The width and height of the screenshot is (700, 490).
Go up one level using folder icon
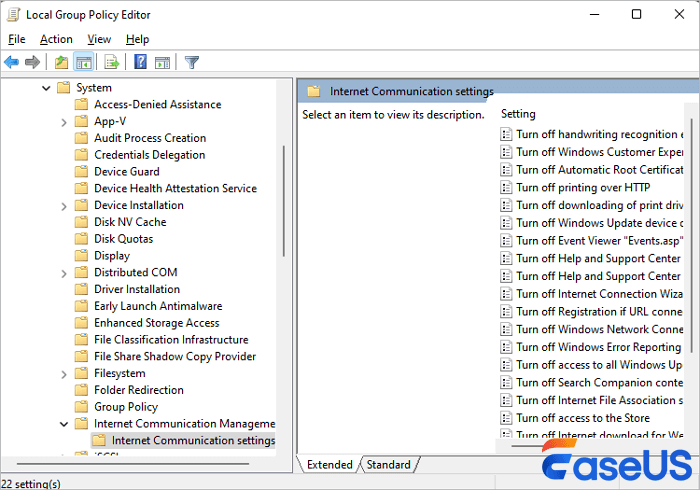pyautogui.click(x=62, y=62)
